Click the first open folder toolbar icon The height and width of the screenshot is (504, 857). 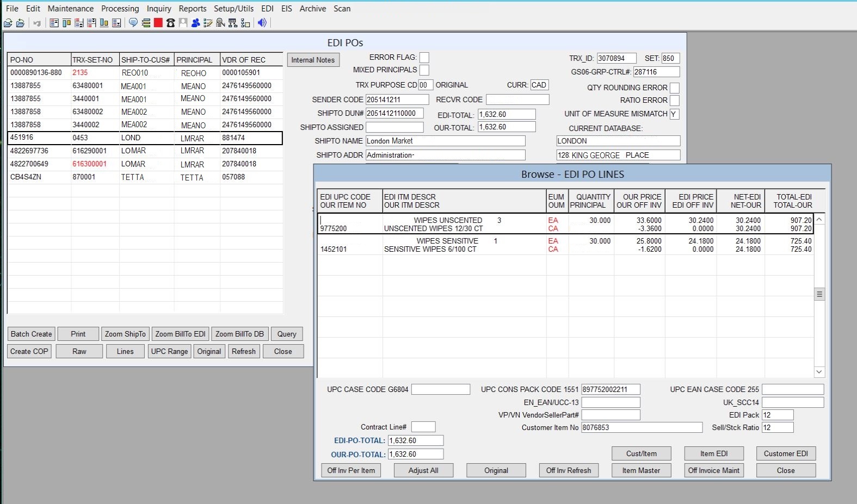[x=8, y=23]
